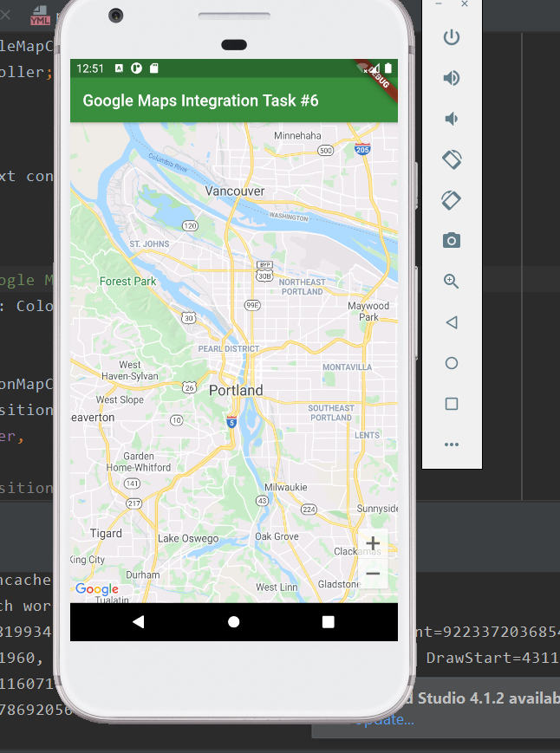Tap I-205 highway shield on map
This screenshot has width=560, height=753.
(362, 149)
